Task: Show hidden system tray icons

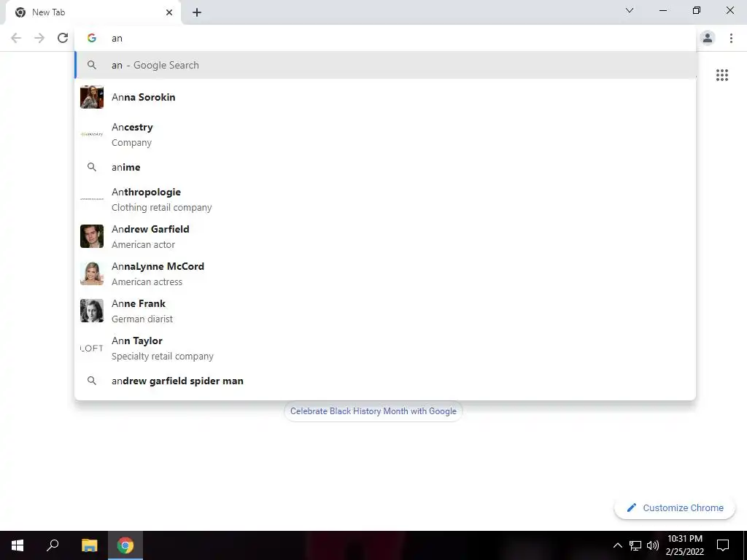Action: click(x=617, y=545)
